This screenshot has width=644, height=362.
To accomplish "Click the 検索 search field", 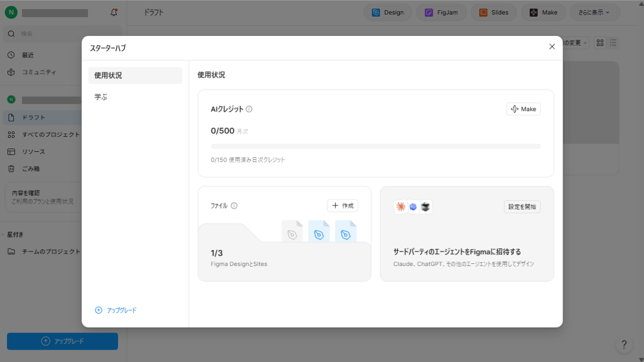I will pyautogui.click(x=63, y=34).
